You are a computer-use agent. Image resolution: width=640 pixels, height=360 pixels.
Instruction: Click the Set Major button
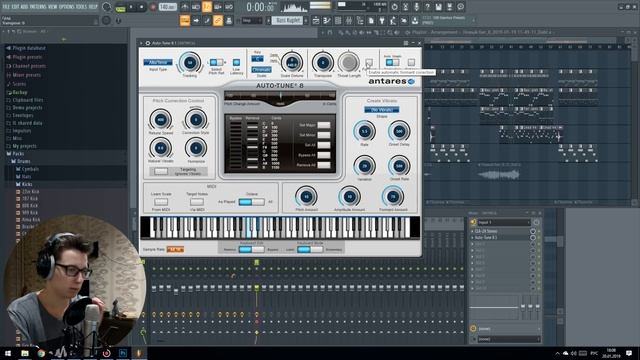click(324, 125)
